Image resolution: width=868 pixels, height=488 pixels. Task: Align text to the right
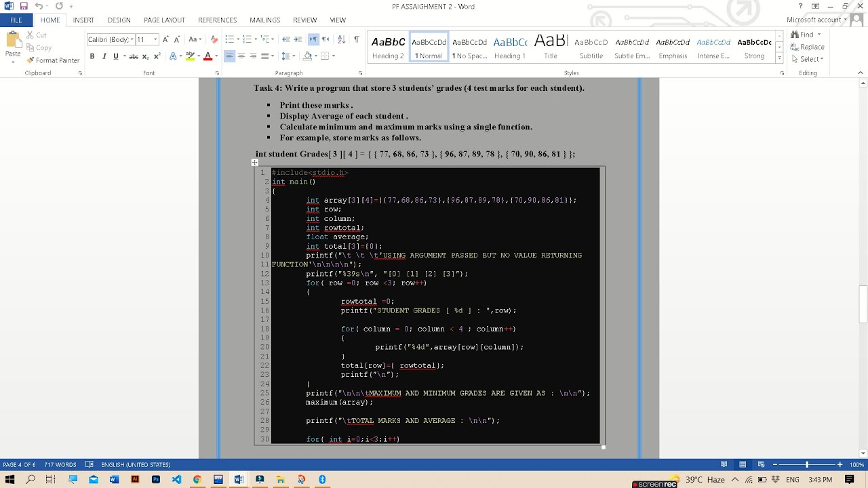(x=254, y=56)
